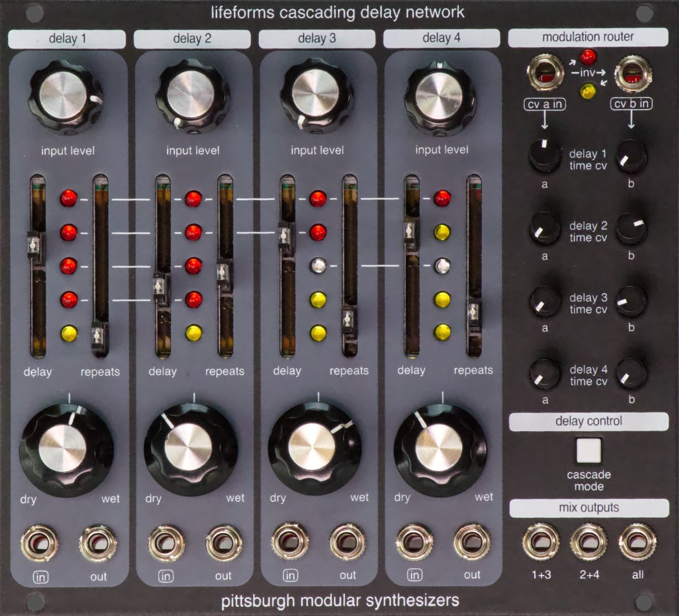Click the 'delay 2' section header label

(192, 39)
